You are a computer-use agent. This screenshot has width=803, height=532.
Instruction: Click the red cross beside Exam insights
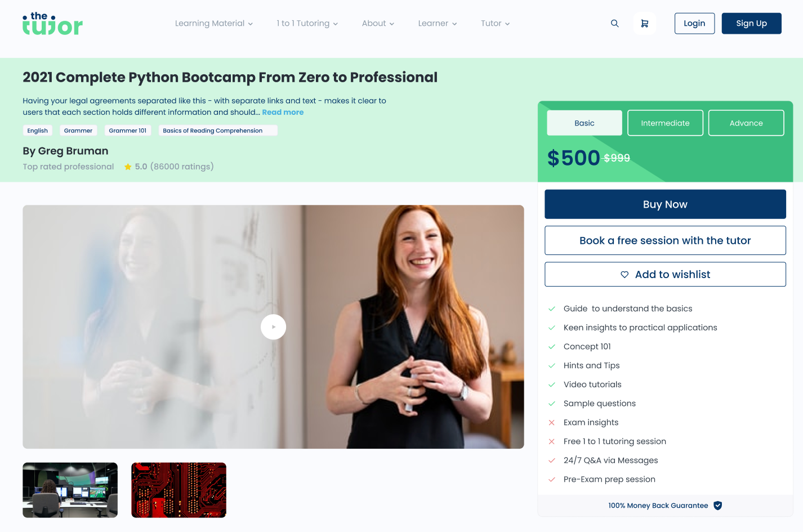(x=552, y=423)
